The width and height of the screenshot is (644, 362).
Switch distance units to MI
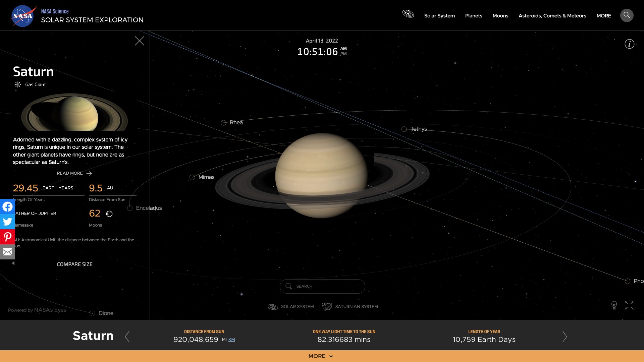[x=224, y=340]
